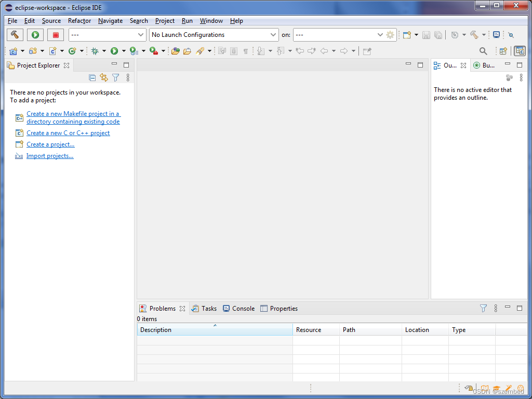
Task: Toggle Show Whitespace Characters pilcrow icon
Action: (x=246, y=51)
